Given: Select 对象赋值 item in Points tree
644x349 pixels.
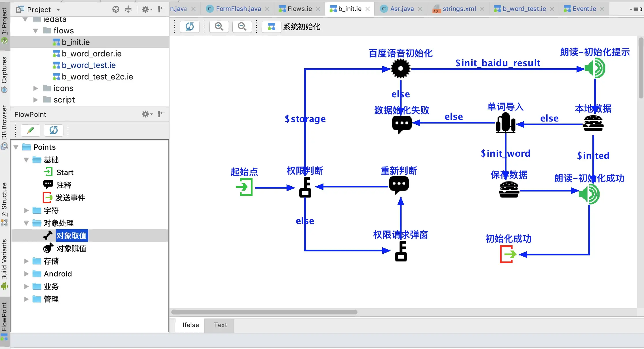Looking at the screenshot, I should pos(71,249).
